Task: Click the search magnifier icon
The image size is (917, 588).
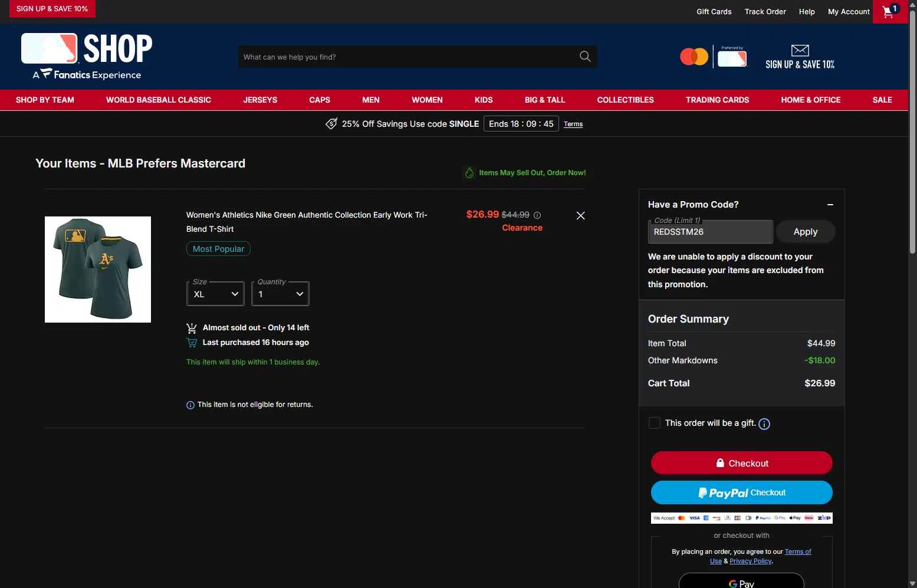Action: point(585,57)
